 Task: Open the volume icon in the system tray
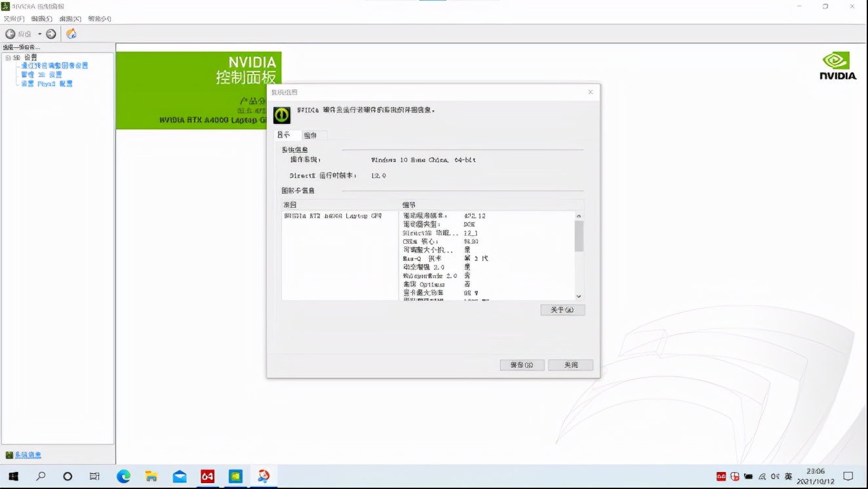coord(775,477)
